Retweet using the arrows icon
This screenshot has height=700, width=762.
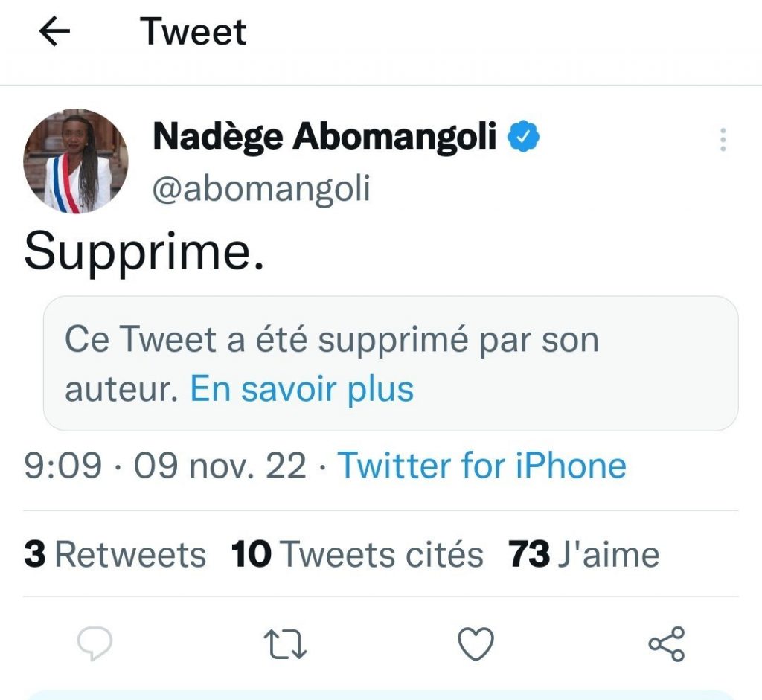tap(286, 644)
